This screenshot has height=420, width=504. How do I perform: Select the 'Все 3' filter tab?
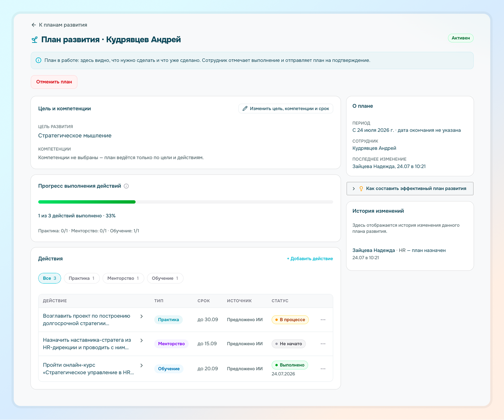click(50, 278)
